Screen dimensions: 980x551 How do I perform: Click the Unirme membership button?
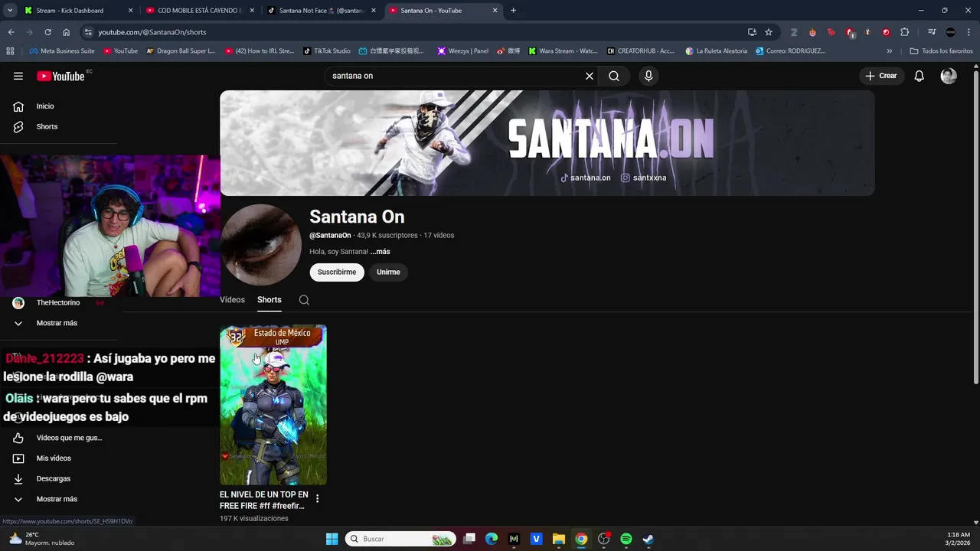(x=388, y=272)
